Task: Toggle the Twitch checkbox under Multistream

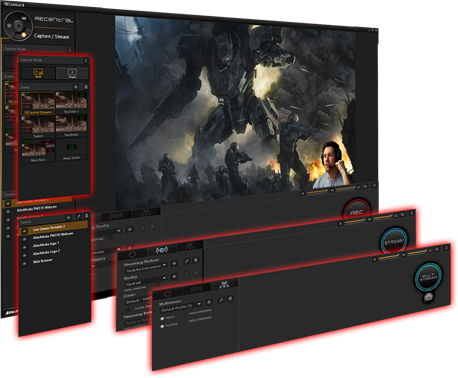Action: [x=162, y=318]
